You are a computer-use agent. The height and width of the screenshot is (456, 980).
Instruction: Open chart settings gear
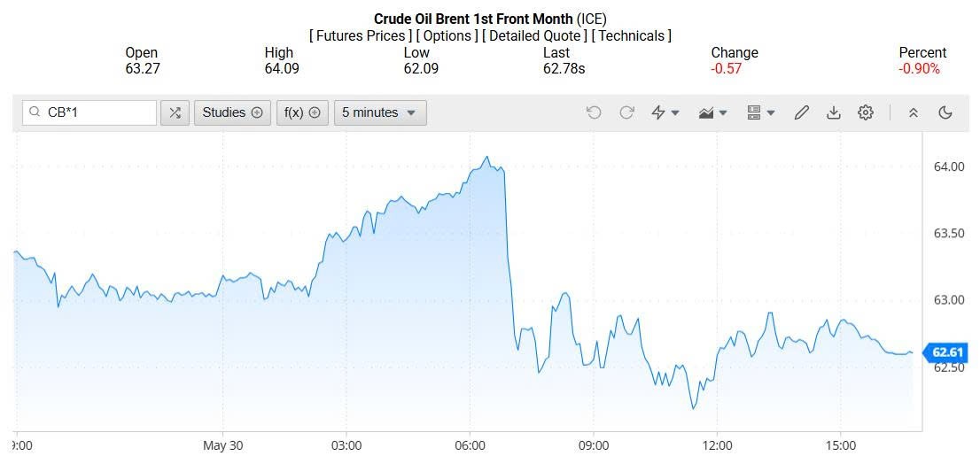866,112
